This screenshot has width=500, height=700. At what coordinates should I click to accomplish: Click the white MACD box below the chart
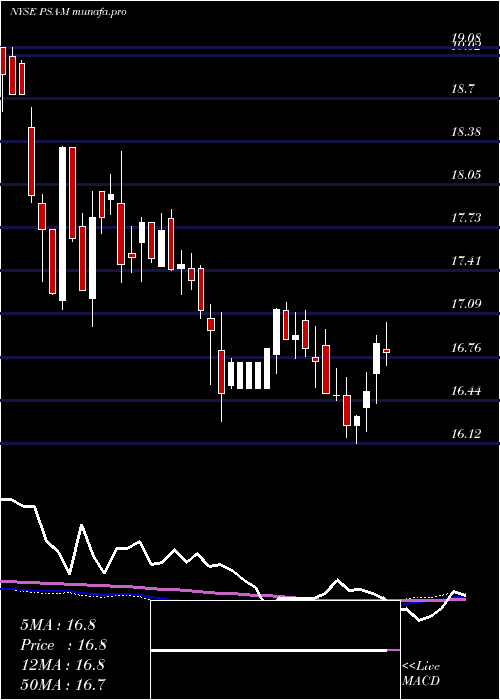(275, 650)
